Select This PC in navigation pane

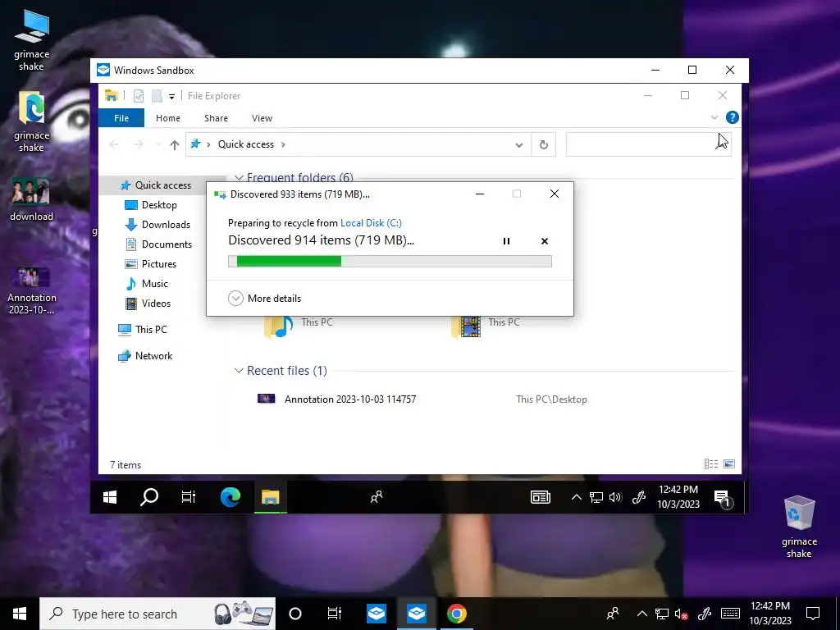click(x=143, y=330)
